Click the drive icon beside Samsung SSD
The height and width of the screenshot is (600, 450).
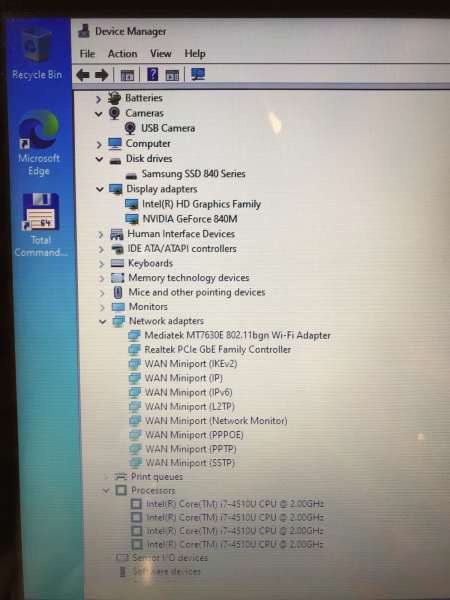tap(131, 175)
